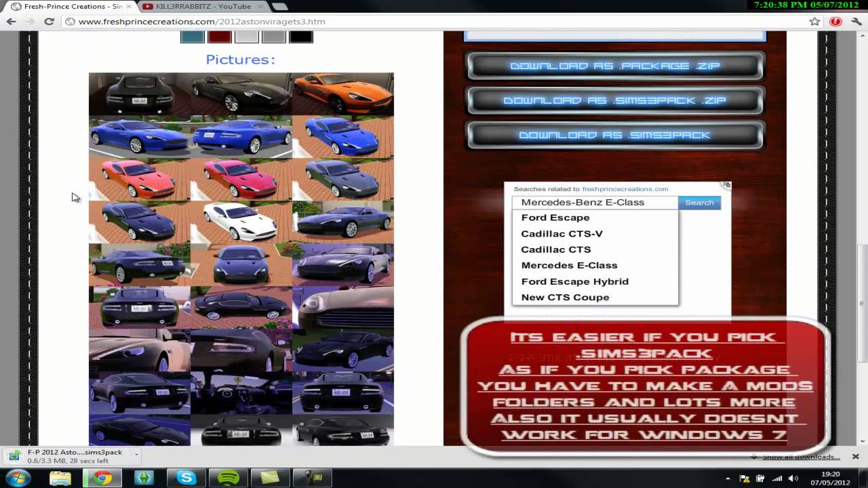This screenshot has height=488, width=868.
Task: Click the ad Search button
Action: [x=699, y=203]
